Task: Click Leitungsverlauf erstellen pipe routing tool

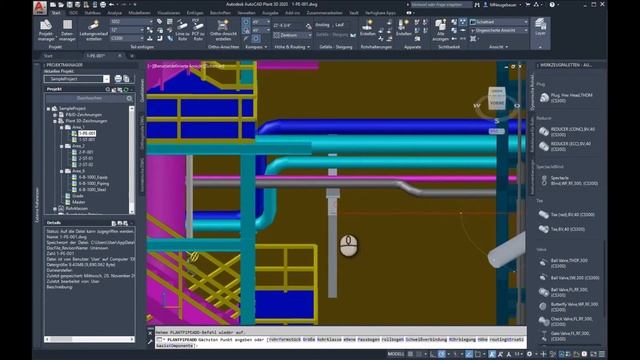Action: [x=93, y=30]
